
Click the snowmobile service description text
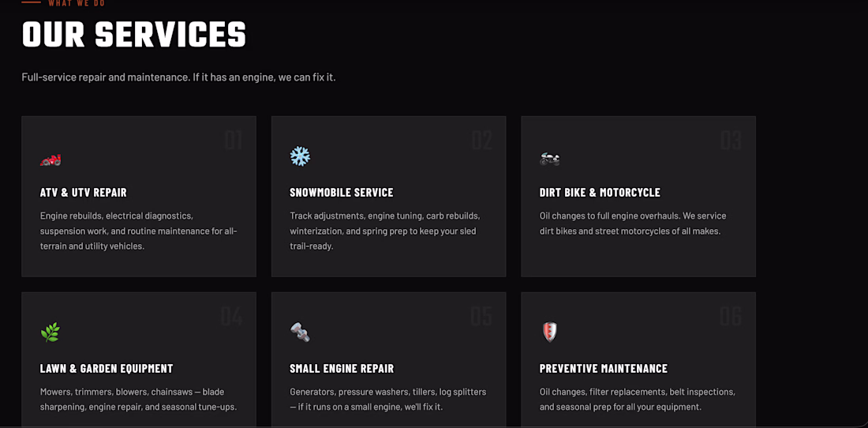(385, 231)
